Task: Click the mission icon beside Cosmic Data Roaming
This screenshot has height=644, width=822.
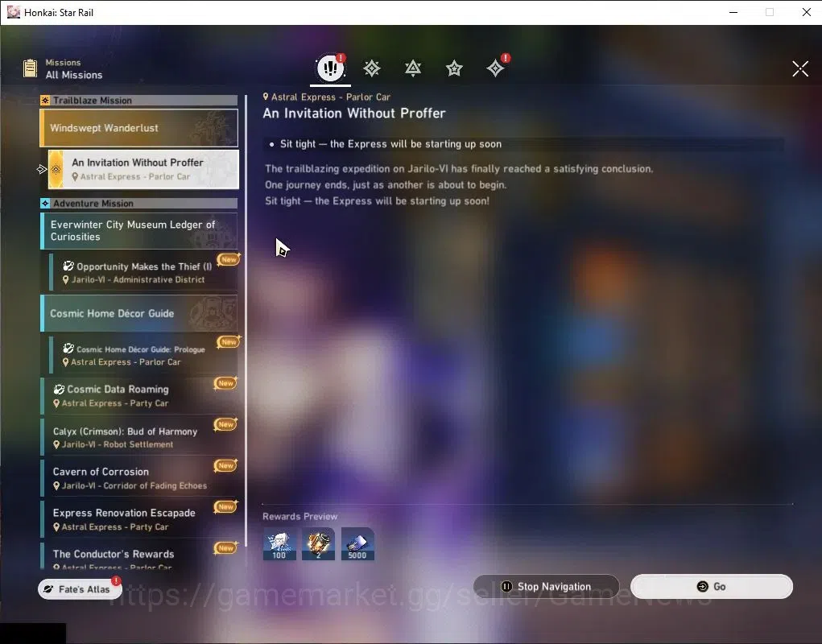Action: (60, 390)
